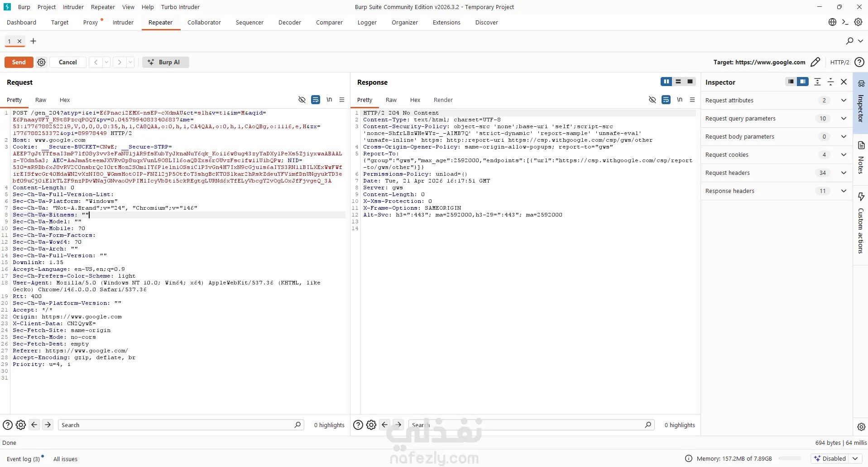Open the Proxy tool tab
The width and height of the screenshot is (868, 467).
[x=91, y=22]
